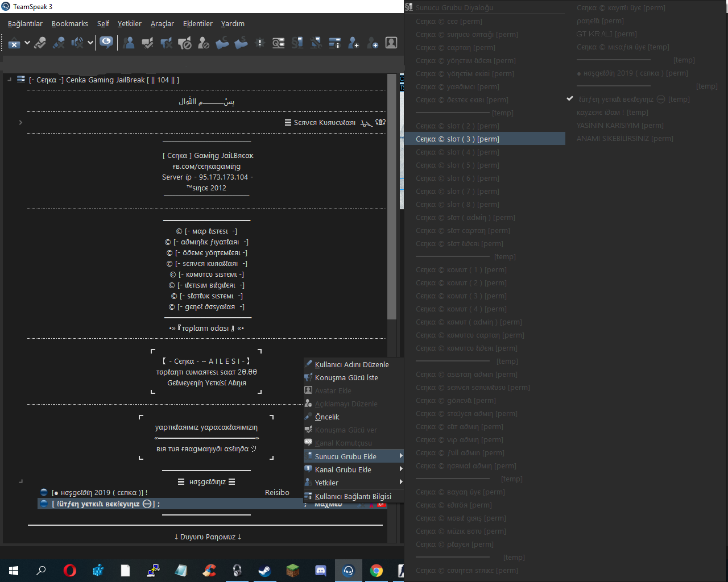Image resolution: width=728 pixels, height=582 pixels.
Task: Click the chat bubble icon in the toolbar
Action: click(106, 43)
